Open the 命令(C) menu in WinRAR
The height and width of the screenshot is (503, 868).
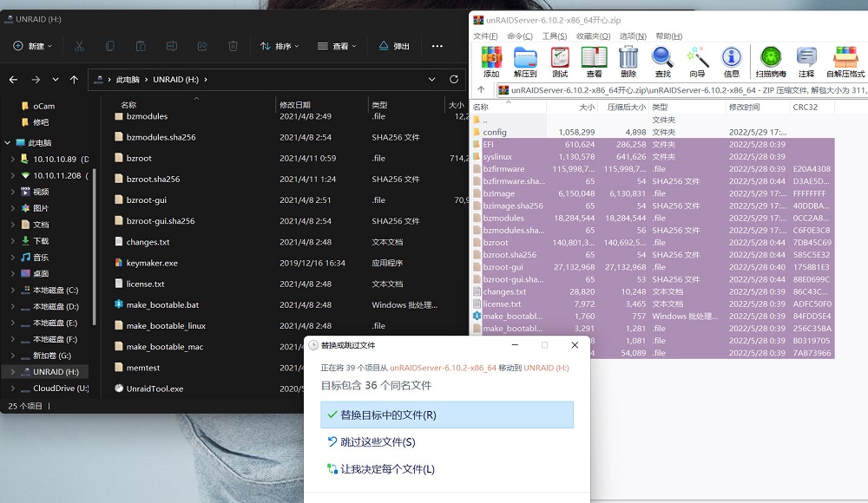(x=520, y=36)
